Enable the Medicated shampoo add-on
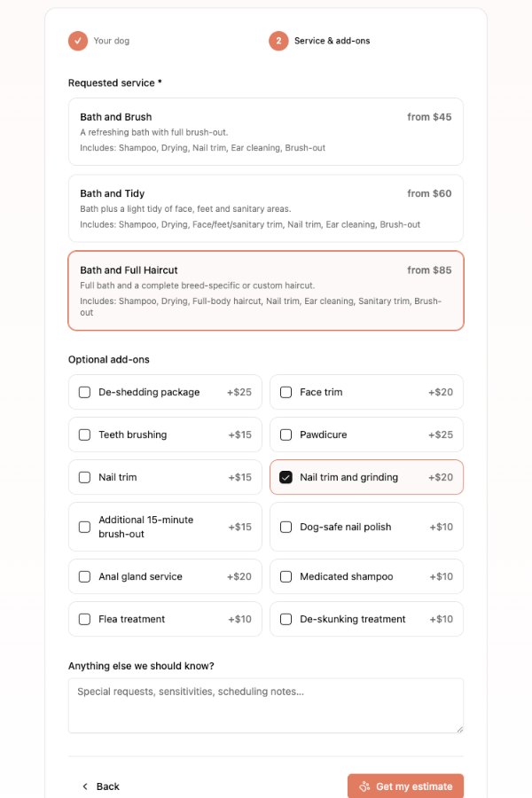The height and width of the screenshot is (798, 532). tap(286, 576)
